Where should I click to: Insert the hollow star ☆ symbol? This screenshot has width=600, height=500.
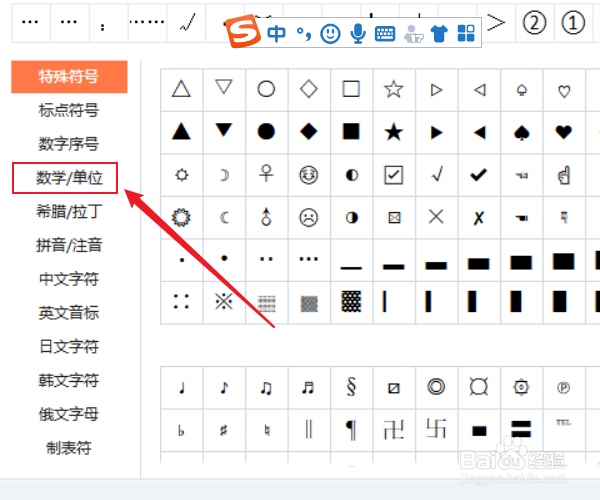click(394, 90)
